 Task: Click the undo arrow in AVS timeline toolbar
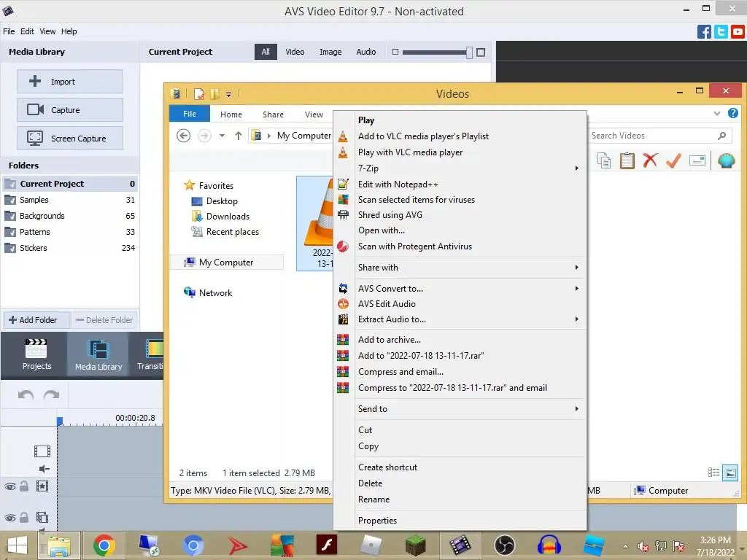[26, 394]
